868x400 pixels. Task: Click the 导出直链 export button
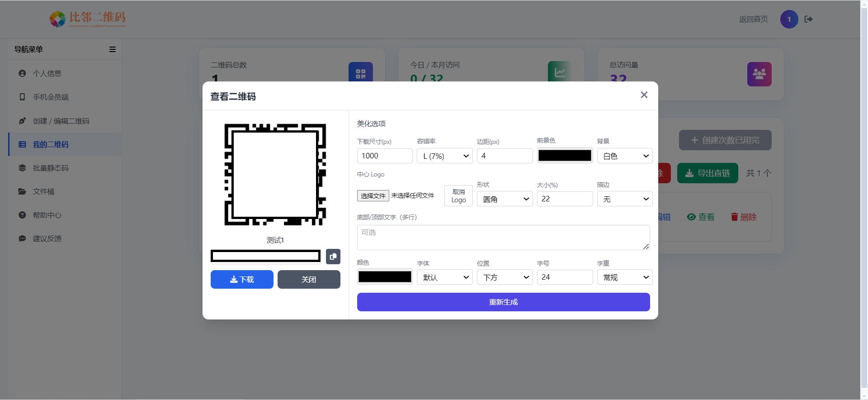(708, 173)
